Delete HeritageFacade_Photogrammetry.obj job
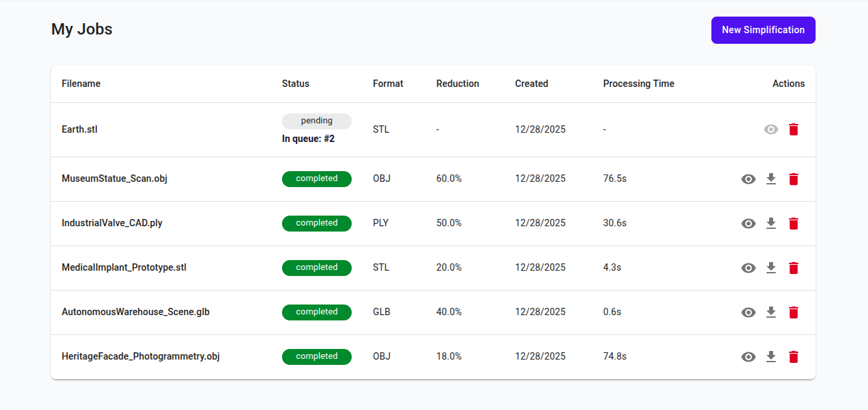 tap(794, 357)
